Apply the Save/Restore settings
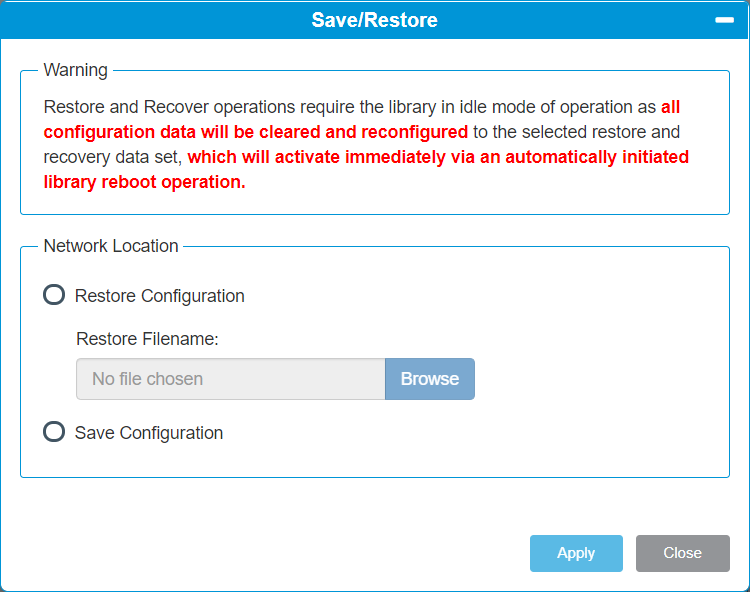 point(576,553)
